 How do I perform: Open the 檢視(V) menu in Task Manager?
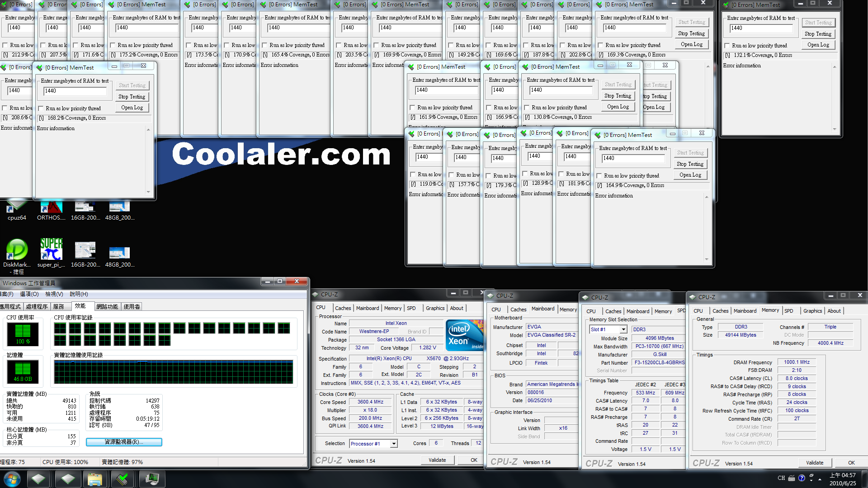point(54,294)
